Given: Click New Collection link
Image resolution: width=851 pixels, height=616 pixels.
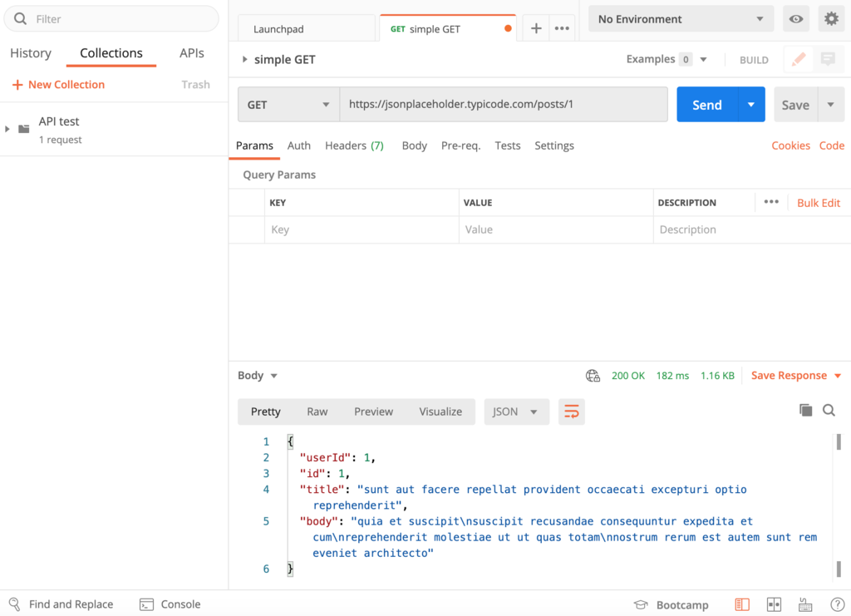Looking at the screenshot, I should [x=66, y=85].
